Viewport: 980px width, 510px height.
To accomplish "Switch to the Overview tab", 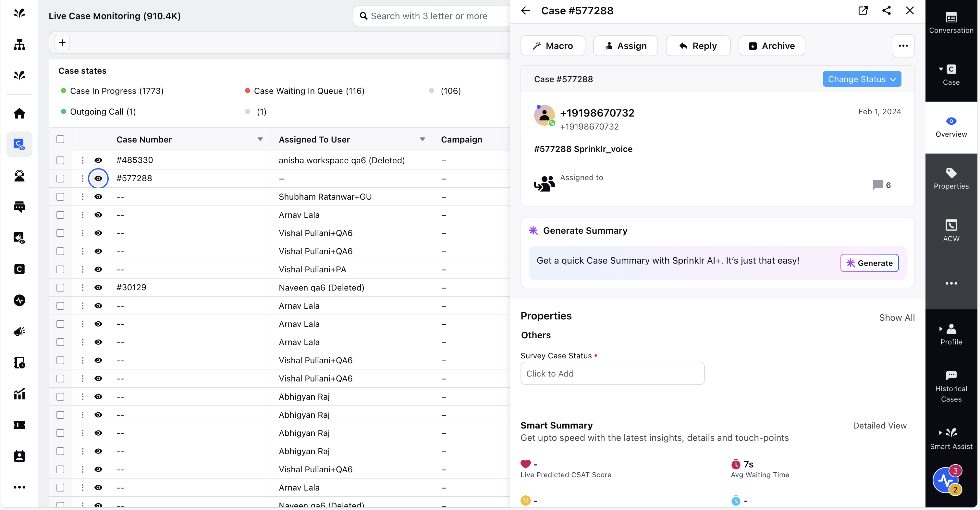I will pyautogui.click(x=951, y=127).
